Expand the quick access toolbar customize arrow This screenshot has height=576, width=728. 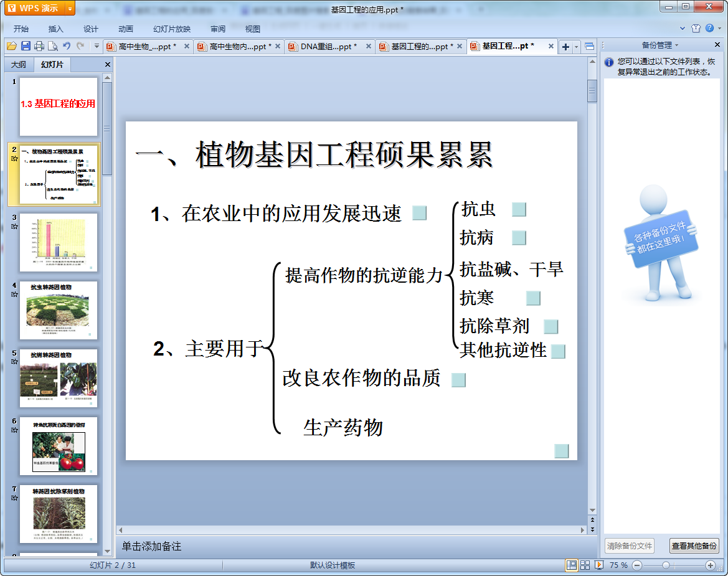97,46
